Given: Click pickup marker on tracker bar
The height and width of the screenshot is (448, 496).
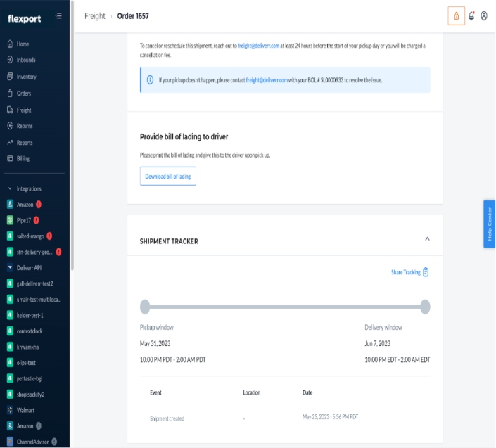Looking at the screenshot, I should (x=145, y=307).
